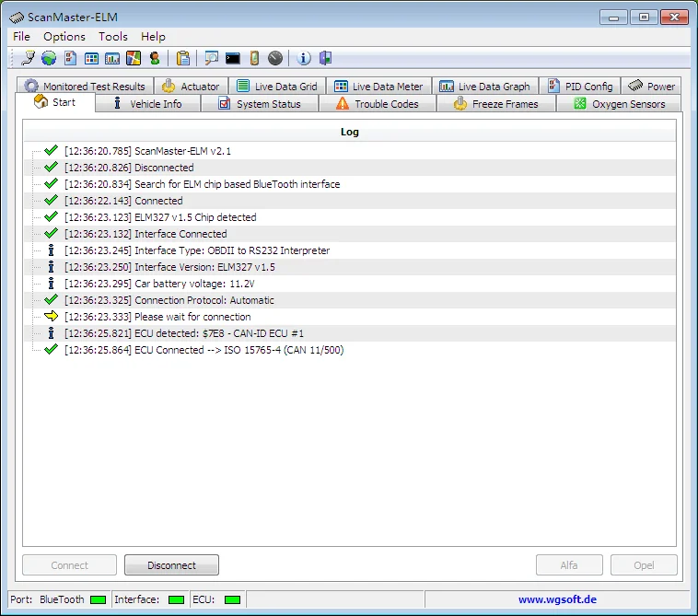Click the Connect button
The image size is (698, 616).
pyautogui.click(x=69, y=564)
